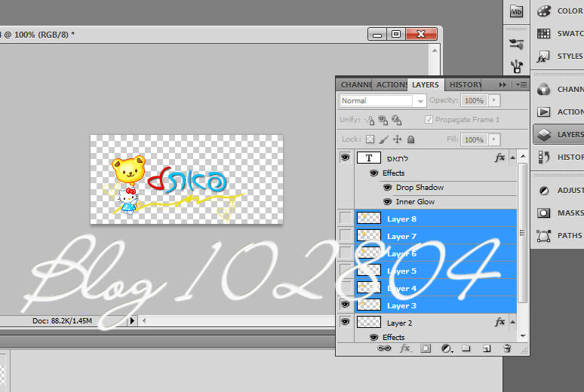Switch to the History tab

pyautogui.click(x=466, y=85)
